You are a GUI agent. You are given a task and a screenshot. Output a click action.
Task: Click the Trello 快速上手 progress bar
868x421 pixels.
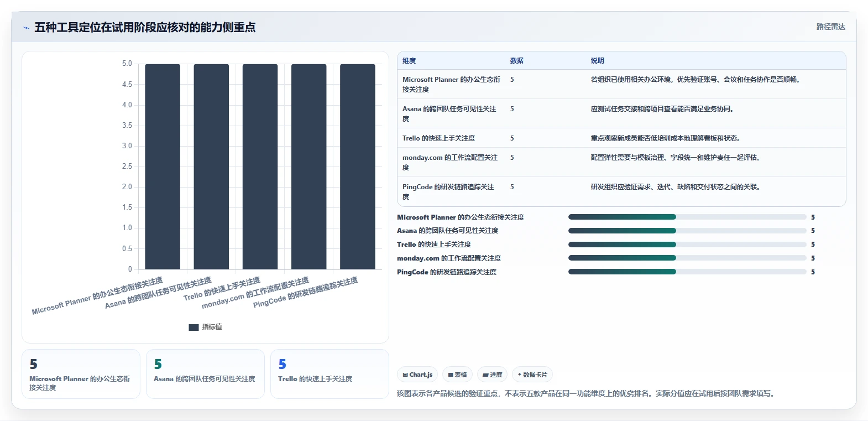coord(687,245)
